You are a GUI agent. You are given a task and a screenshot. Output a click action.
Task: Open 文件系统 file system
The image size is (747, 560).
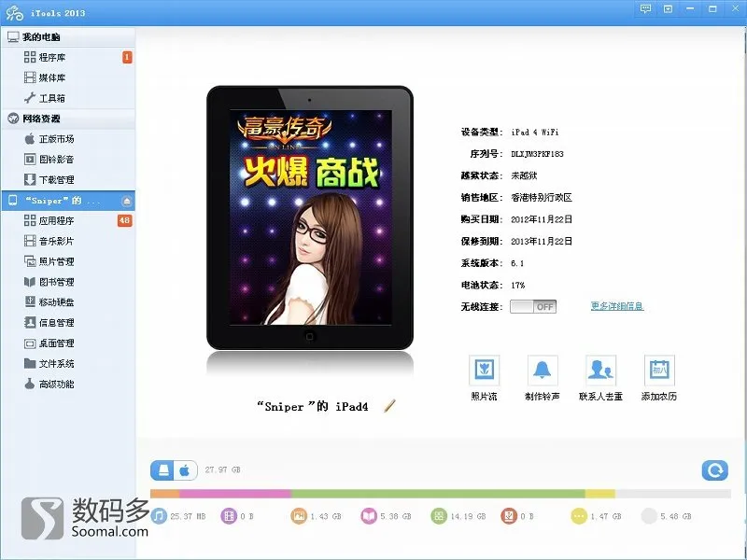67,364
